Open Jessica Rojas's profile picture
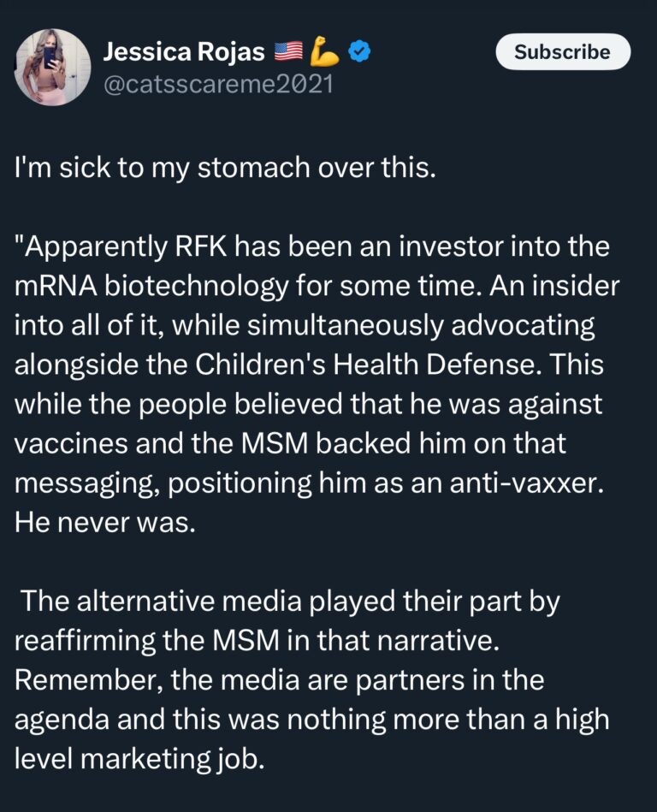 pos(52,67)
